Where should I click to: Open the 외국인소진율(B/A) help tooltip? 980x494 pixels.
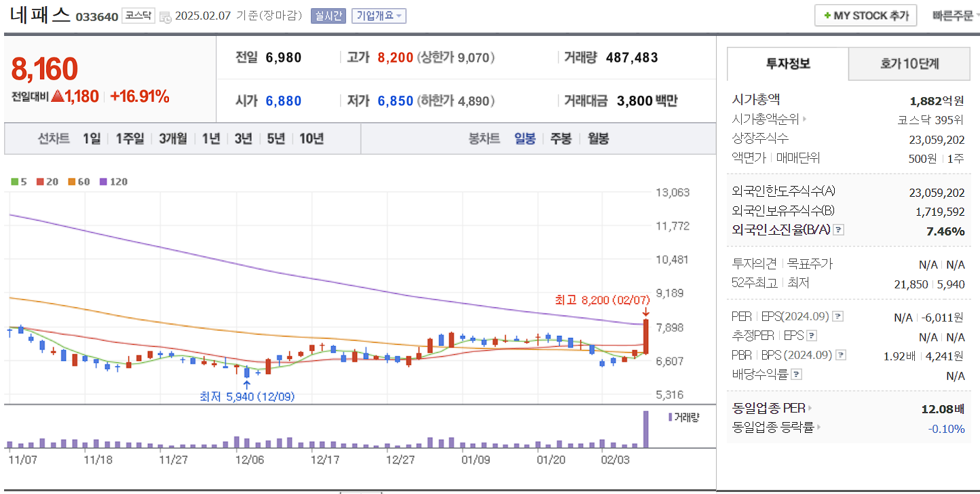[x=838, y=231]
